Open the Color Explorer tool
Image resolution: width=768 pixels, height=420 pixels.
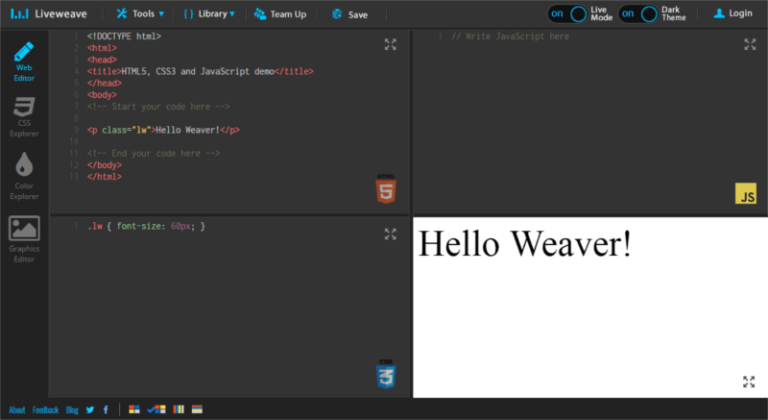point(24,173)
